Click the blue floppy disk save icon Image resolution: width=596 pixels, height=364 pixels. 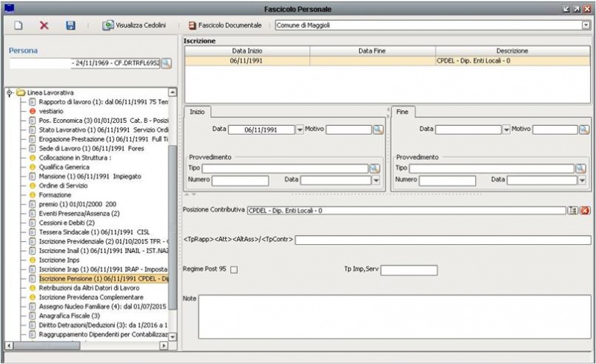click(70, 25)
